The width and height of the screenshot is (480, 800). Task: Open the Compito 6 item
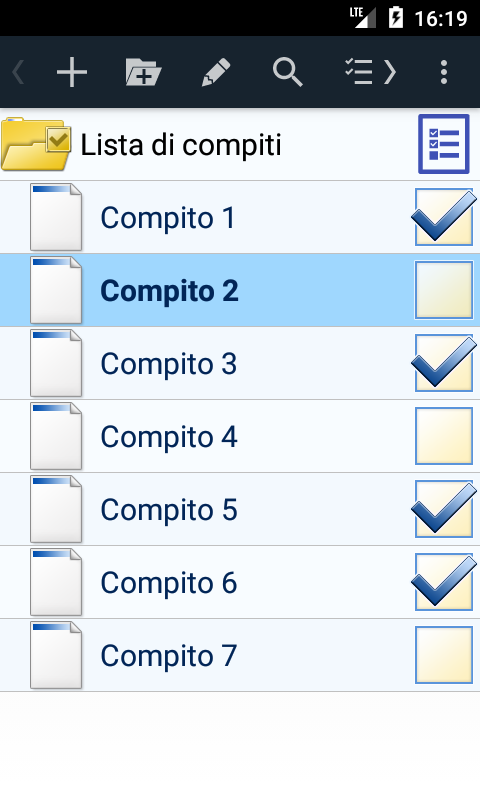240,582
